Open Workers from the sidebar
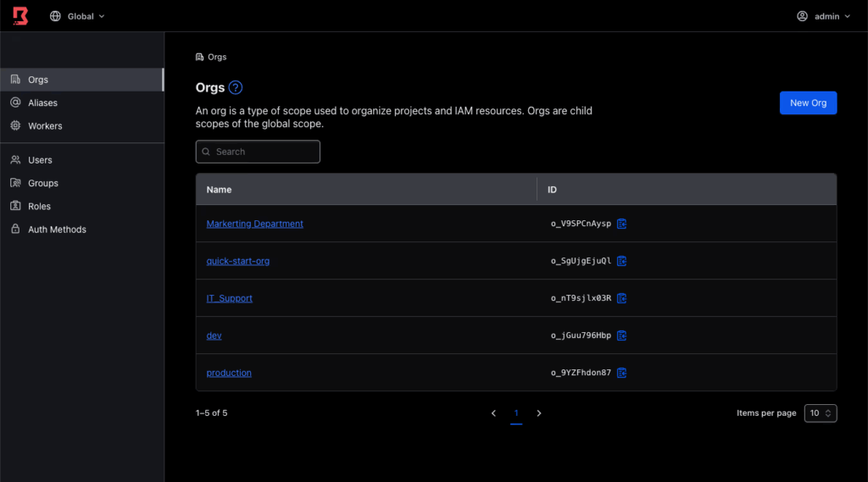Image resolution: width=868 pixels, height=482 pixels. tap(45, 125)
